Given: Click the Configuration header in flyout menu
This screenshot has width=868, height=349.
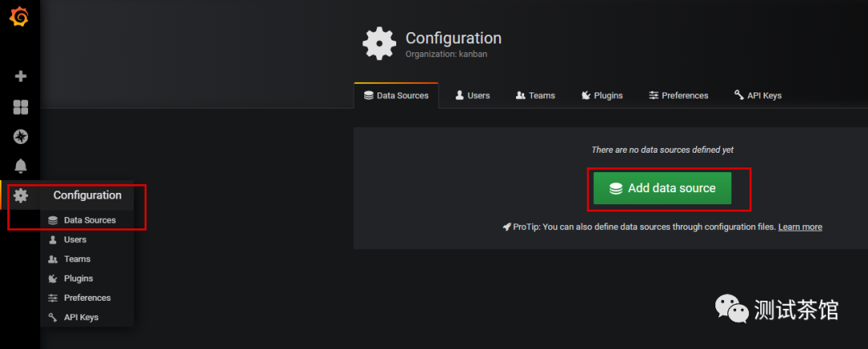Looking at the screenshot, I should pos(88,195).
